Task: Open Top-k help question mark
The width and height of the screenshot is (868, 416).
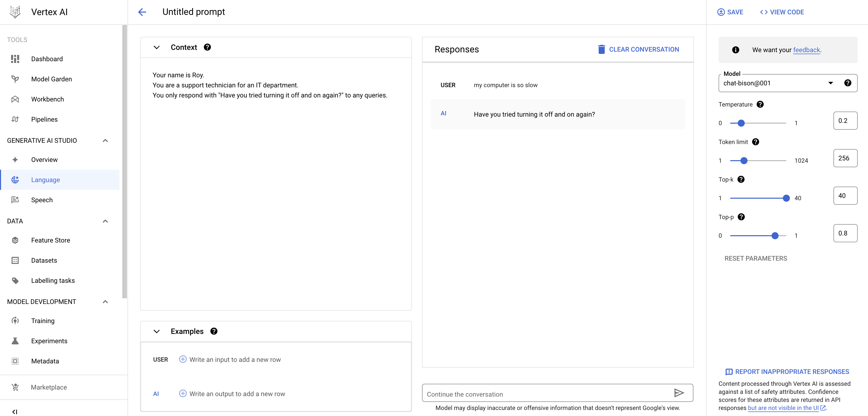Action: (x=741, y=179)
